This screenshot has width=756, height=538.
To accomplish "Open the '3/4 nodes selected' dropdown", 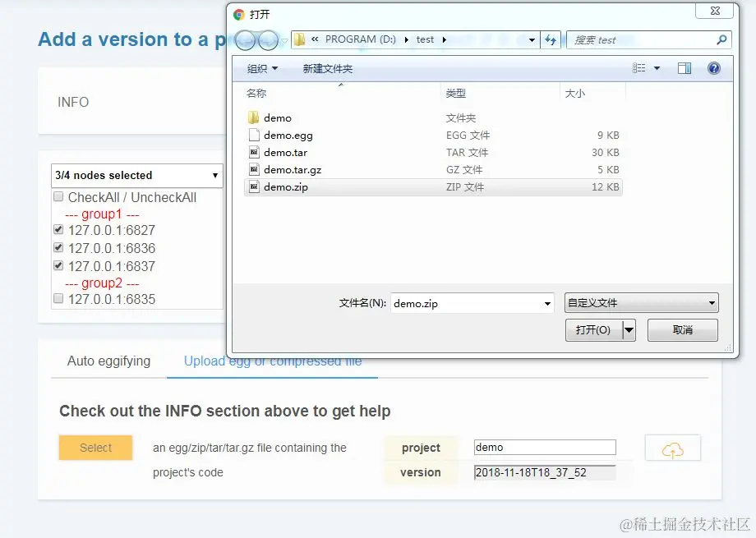I will click(136, 176).
